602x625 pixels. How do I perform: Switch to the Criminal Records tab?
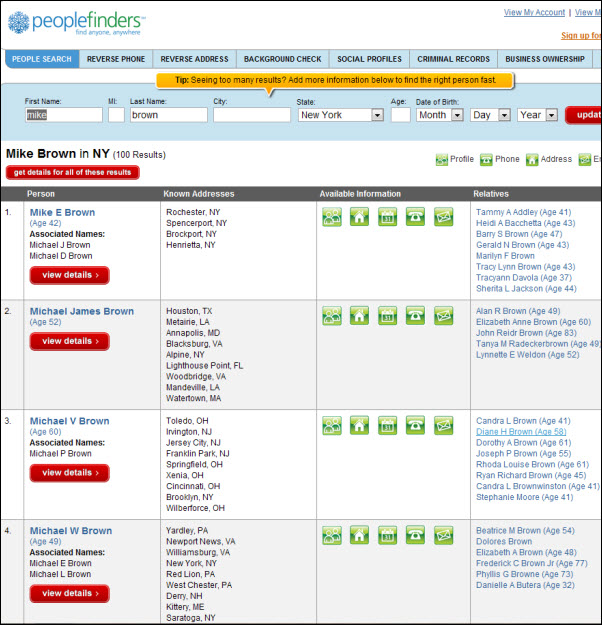[x=454, y=59]
